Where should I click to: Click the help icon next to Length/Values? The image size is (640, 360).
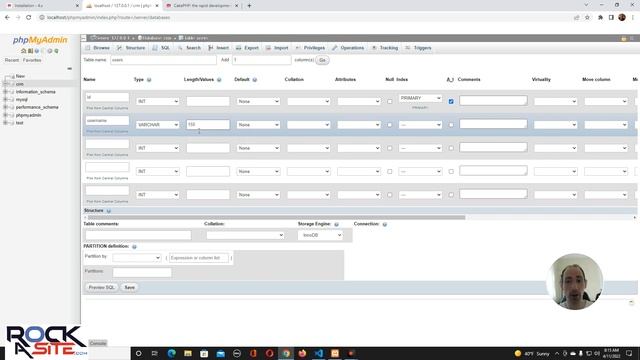pos(219,80)
